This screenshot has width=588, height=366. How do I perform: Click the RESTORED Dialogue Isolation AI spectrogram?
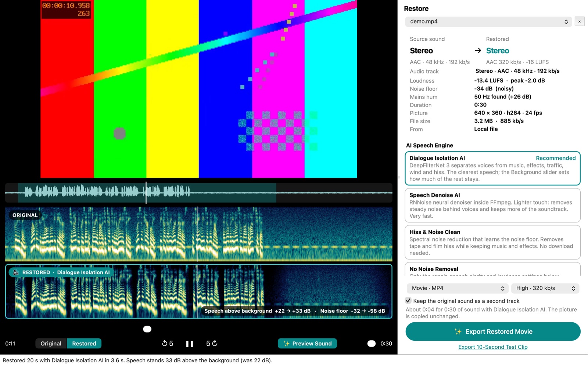[x=198, y=291]
